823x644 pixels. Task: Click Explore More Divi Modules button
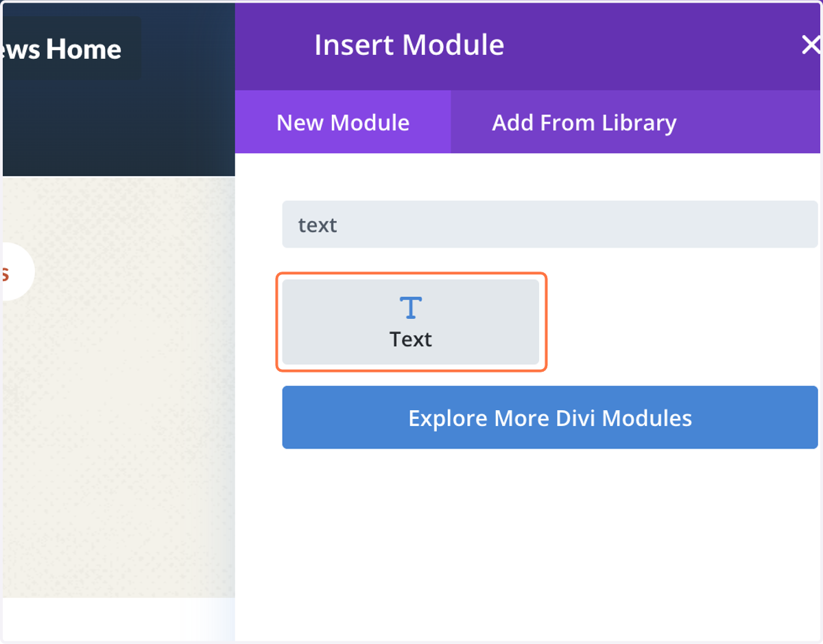(x=550, y=418)
